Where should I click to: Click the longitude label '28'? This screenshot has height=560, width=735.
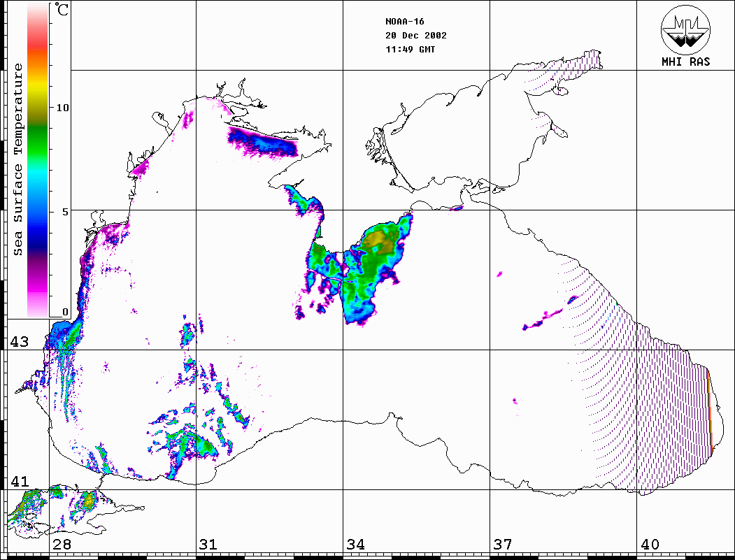coord(62,545)
